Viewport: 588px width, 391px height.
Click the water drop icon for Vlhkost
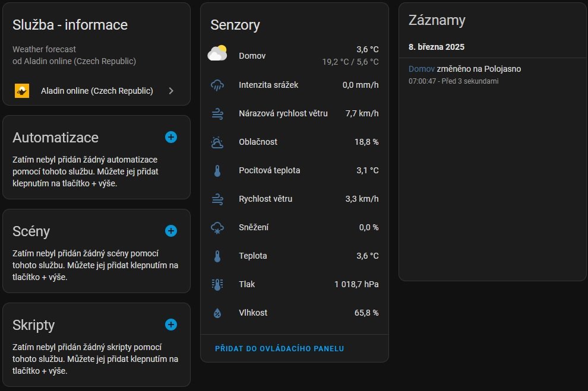(217, 313)
